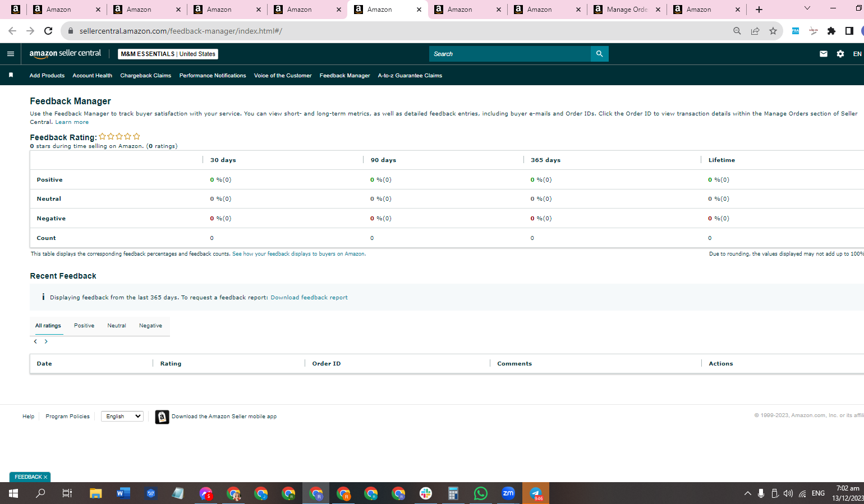Open 'how your feedback displays to buyers' link
The width and height of the screenshot is (864, 504).
(x=300, y=254)
